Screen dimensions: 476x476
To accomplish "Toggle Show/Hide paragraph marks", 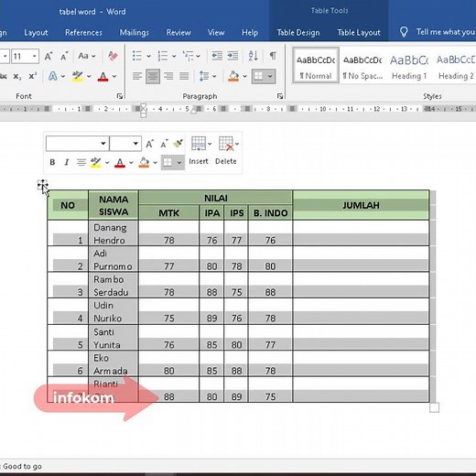I will (x=273, y=56).
